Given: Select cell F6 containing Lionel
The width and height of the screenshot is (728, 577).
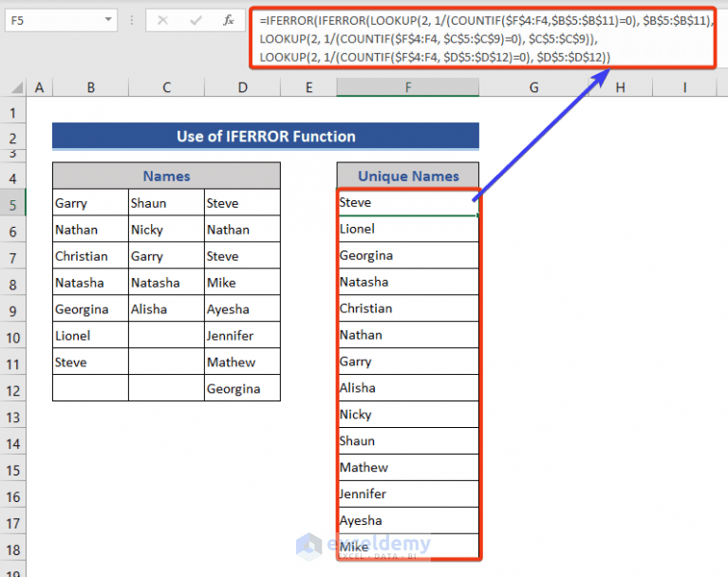Looking at the screenshot, I should (407, 229).
